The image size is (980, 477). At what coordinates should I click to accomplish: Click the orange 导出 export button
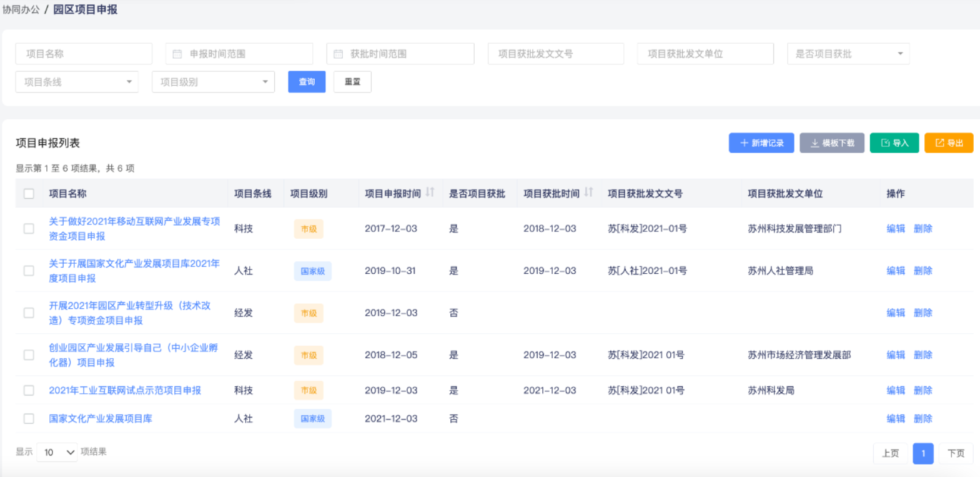948,143
